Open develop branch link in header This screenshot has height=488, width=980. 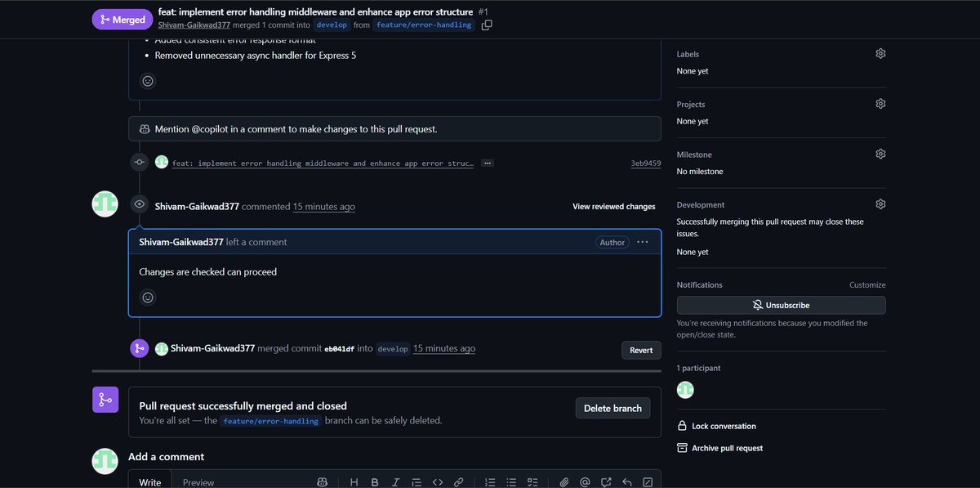332,25
